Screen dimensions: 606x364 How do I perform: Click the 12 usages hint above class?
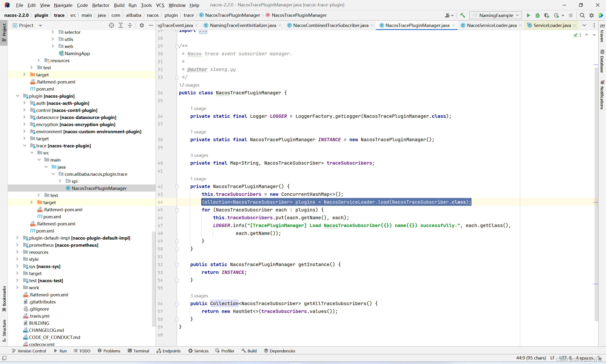pos(189,85)
